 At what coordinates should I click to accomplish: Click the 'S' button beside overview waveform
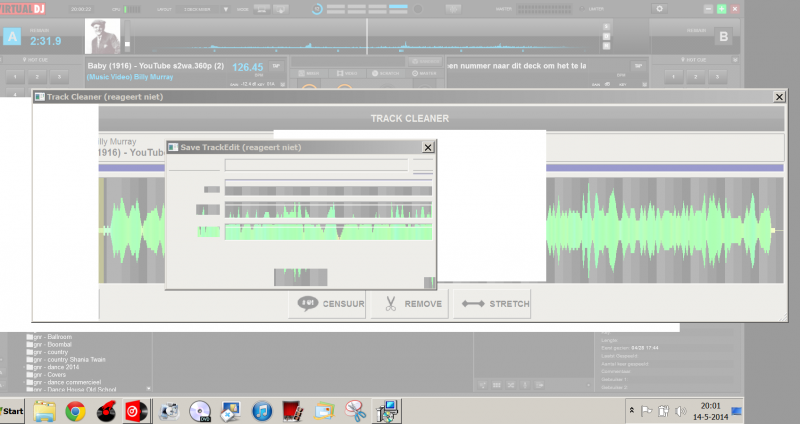[x=606, y=27]
